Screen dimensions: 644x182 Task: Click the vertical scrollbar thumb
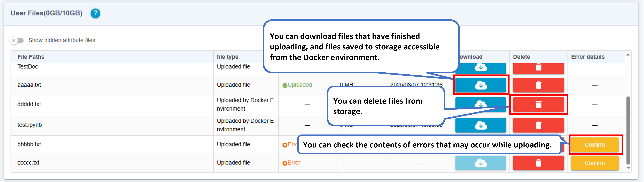click(x=628, y=130)
